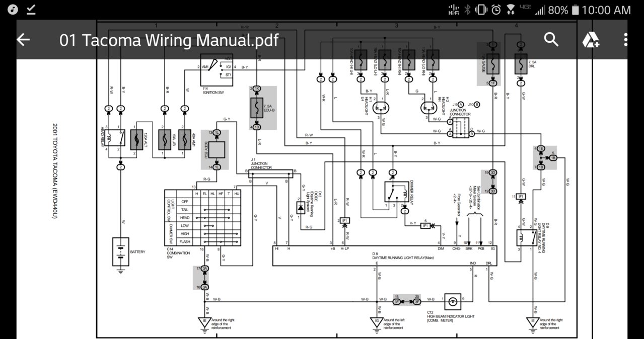
Task: Tap the 10:00 AM clock
Action: 606,10
